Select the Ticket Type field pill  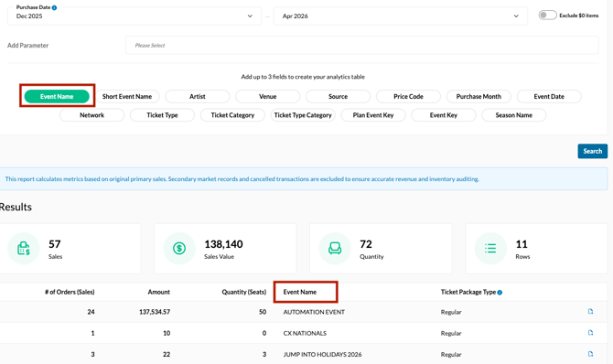(x=162, y=115)
